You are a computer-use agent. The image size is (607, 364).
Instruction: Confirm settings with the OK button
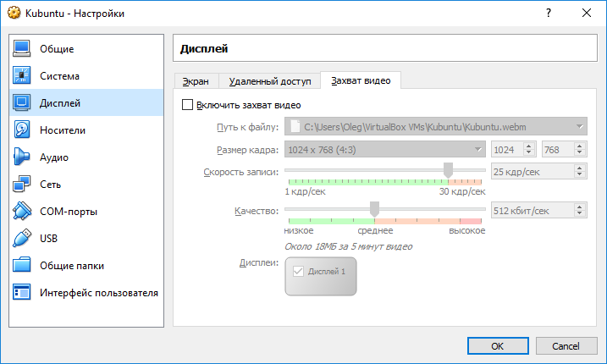pyautogui.click(x=498, y=345)
